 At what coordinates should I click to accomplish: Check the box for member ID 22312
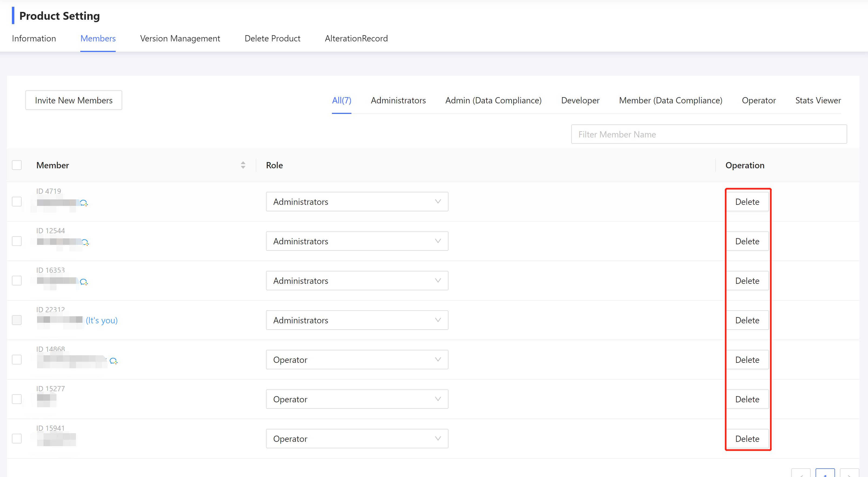[17, 320]
